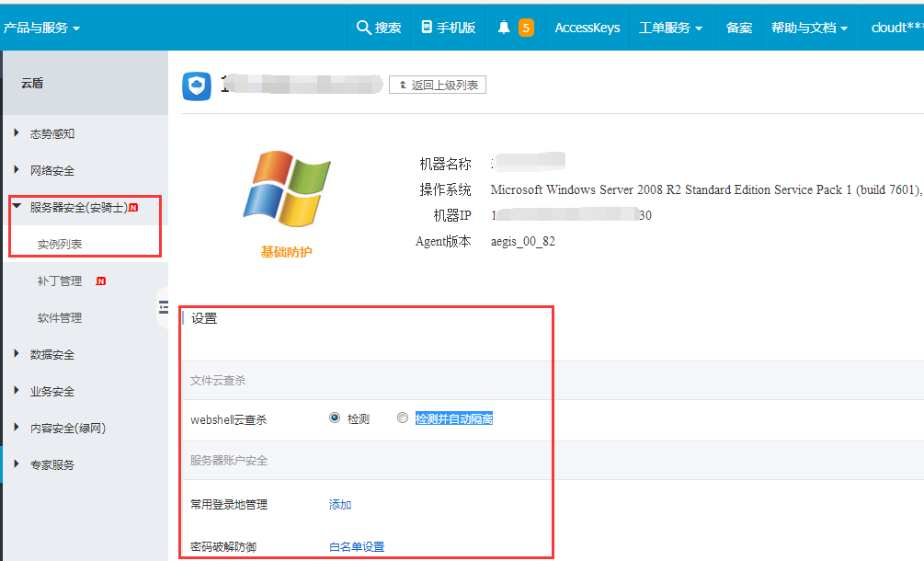Viewport: 924px width, 561px height.
Task: Click the blue shield cloud icon
Action: tap(197, 86)
